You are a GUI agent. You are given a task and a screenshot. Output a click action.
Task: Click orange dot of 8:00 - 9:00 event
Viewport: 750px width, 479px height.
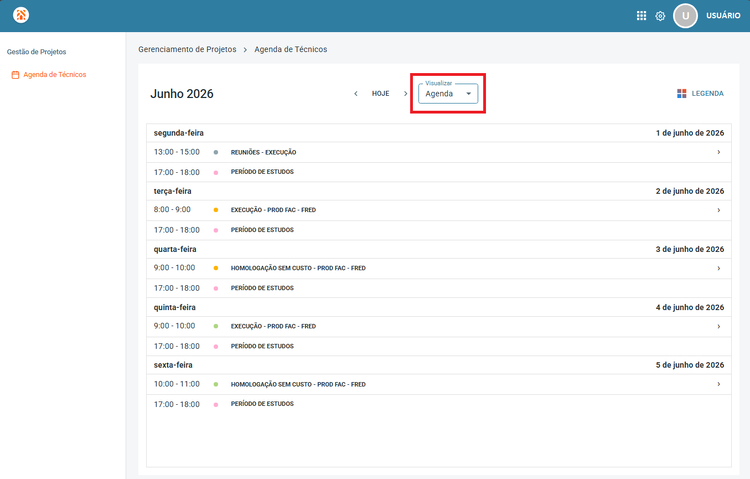pos(216,210)
